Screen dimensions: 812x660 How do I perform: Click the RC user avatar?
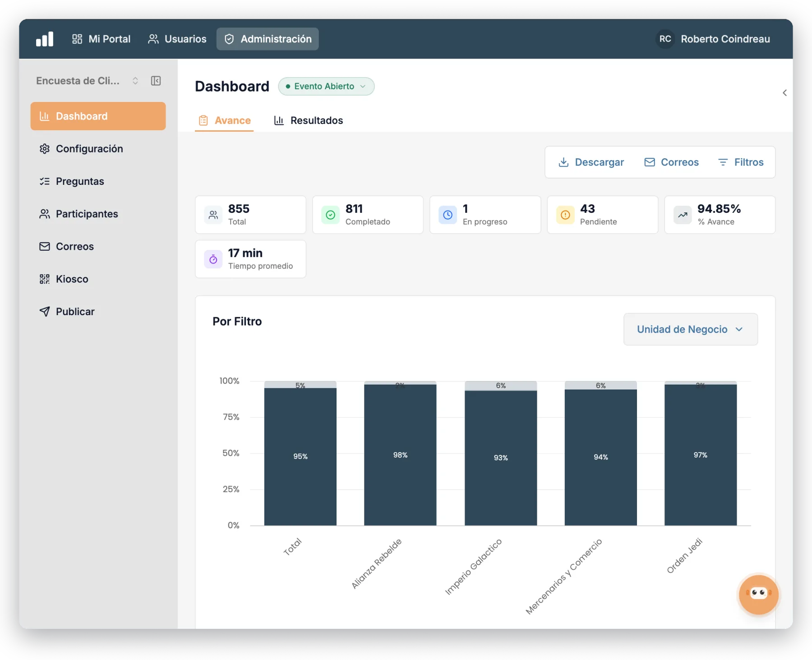(665, 39)
